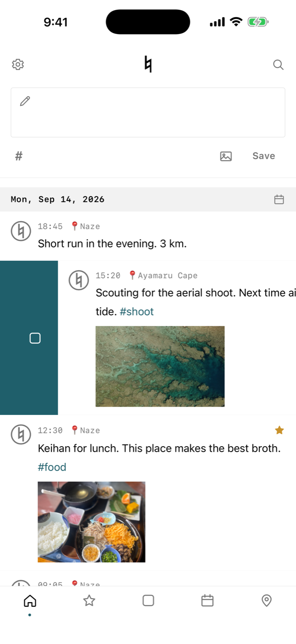The height and width of the screenshot is (644, 296).
Task: Toggle the gold star on Keihan entry
Action: click(x=279, y=430)
